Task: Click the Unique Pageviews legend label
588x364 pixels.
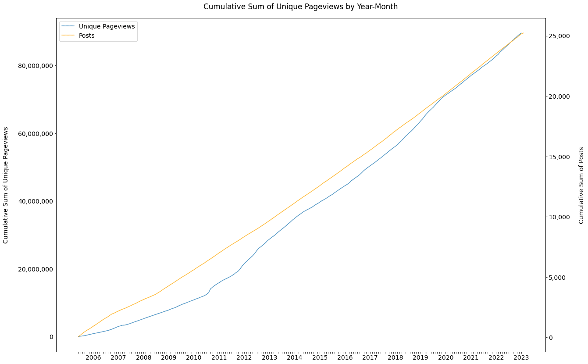Action: pos(107,26)
